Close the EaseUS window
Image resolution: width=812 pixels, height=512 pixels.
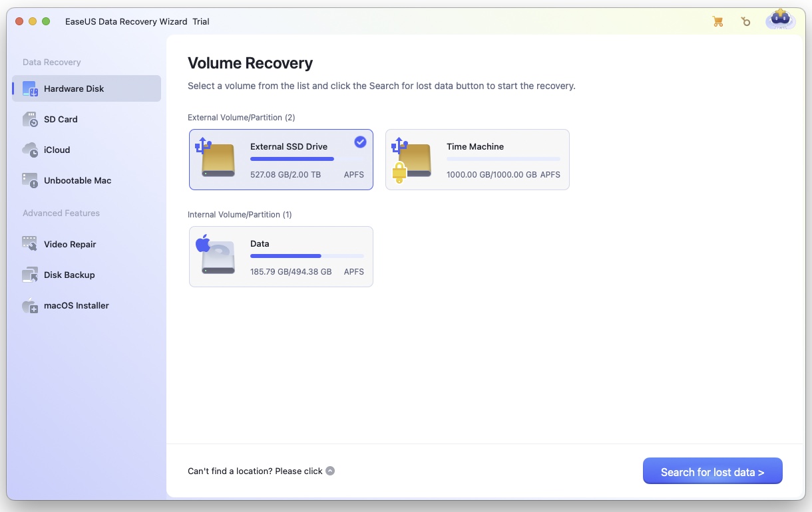pos(19,21)
